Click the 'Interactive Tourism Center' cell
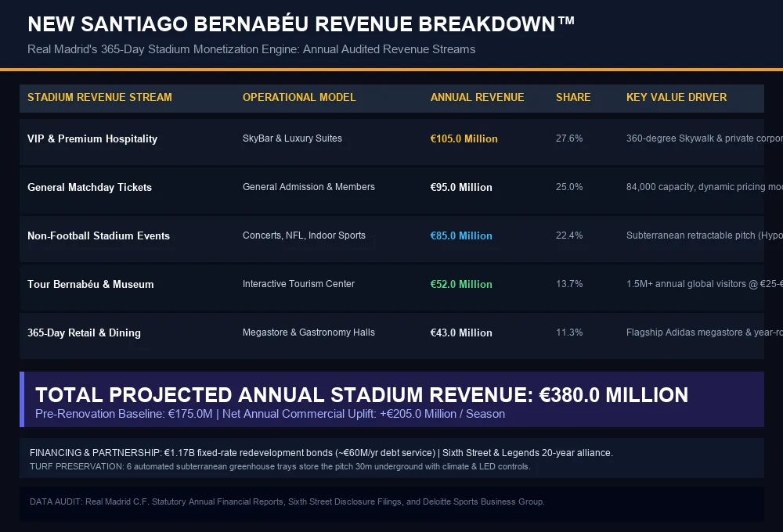The height and width of the screenshot is (532, 783). point(298,283)
